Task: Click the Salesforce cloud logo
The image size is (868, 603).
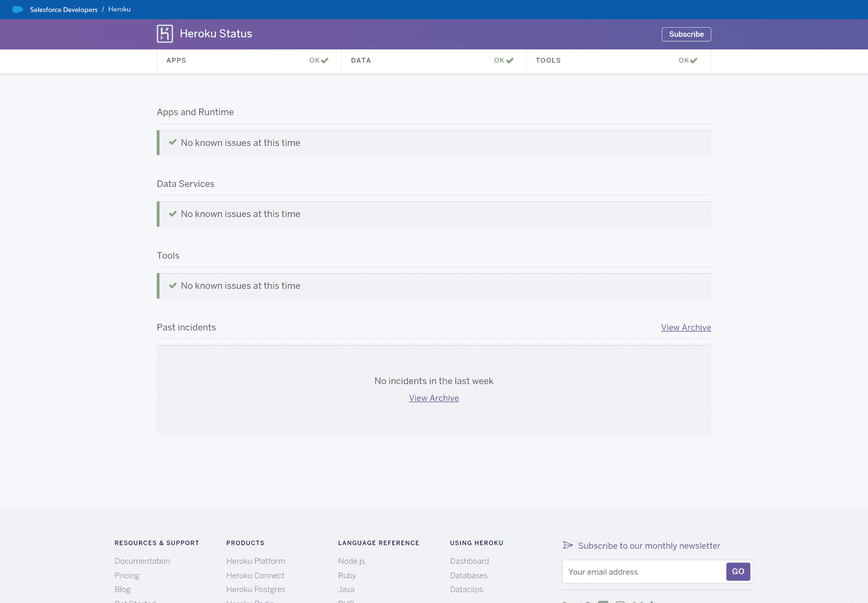Action: click(x=17, y=9)
